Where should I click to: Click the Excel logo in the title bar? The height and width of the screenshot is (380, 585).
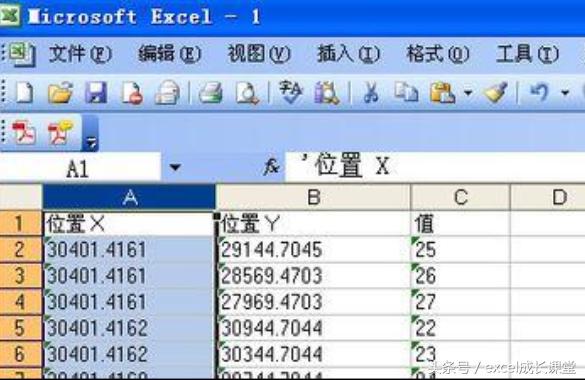10,17
